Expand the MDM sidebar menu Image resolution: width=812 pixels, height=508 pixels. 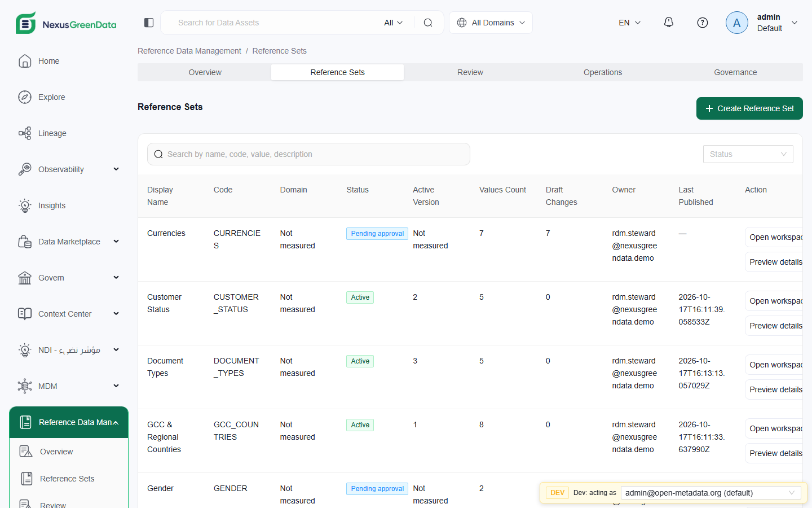(x=116, y=386)
